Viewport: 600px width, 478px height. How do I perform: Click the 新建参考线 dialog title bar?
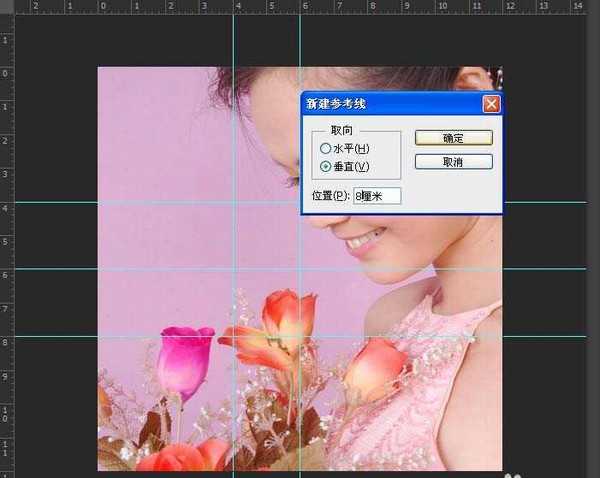(380, 103)
